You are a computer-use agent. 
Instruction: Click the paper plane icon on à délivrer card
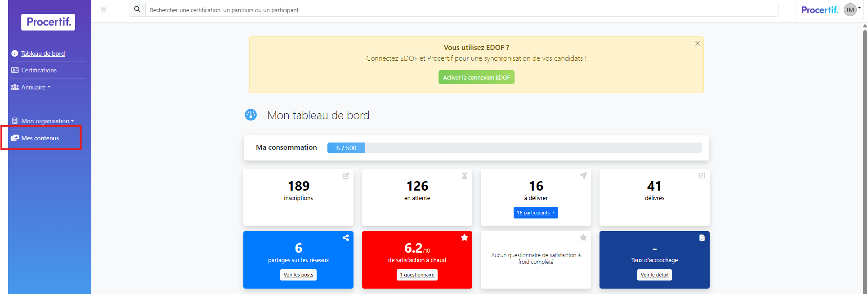[583, 176]
